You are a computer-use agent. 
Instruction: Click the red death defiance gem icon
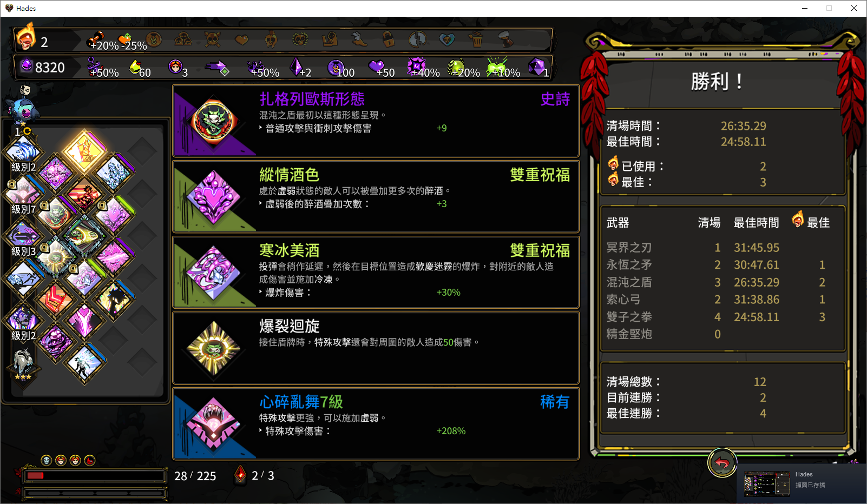[240, 475]
